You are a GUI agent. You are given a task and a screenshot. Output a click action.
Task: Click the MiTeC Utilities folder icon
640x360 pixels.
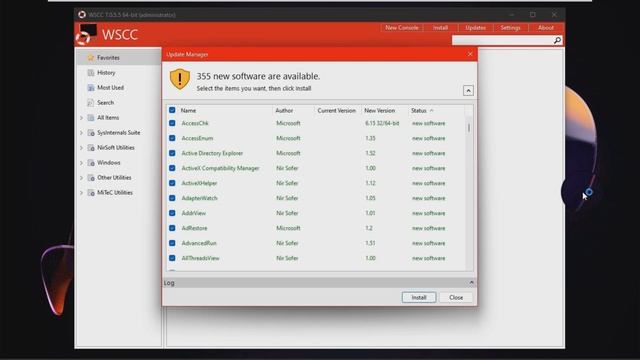tap(91, 193)
